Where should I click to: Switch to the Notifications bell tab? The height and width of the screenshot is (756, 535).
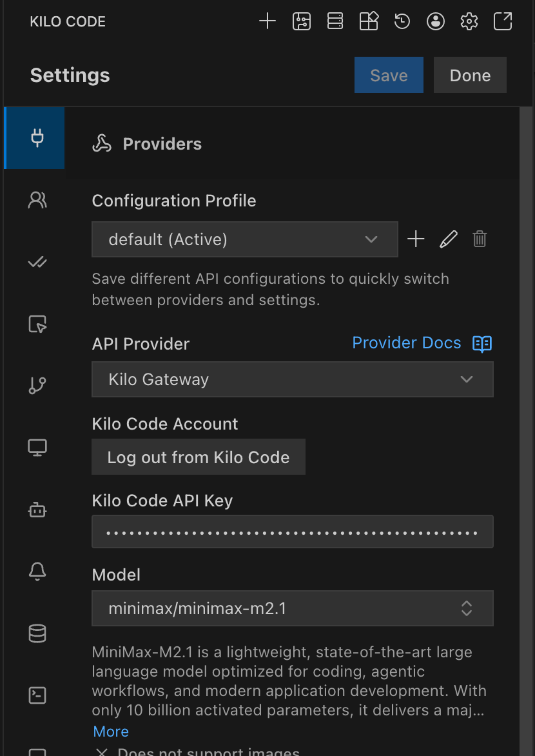(37, 572)
